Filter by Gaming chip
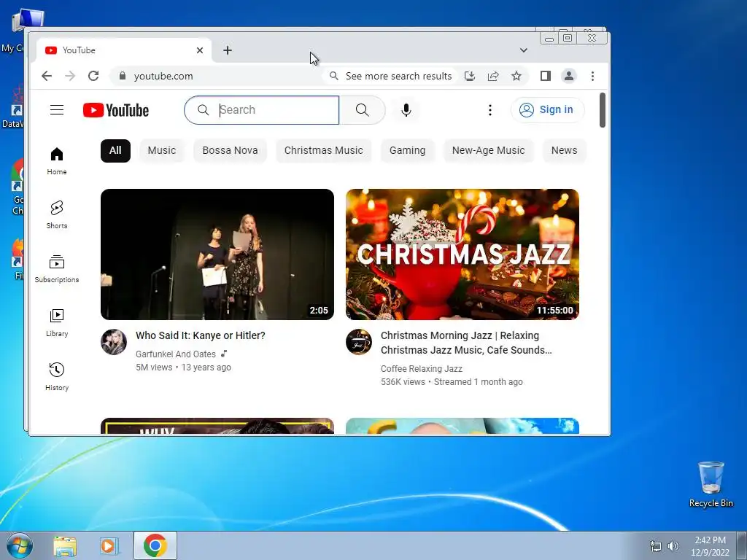The image size is (747, 560). tap(407, 150)
